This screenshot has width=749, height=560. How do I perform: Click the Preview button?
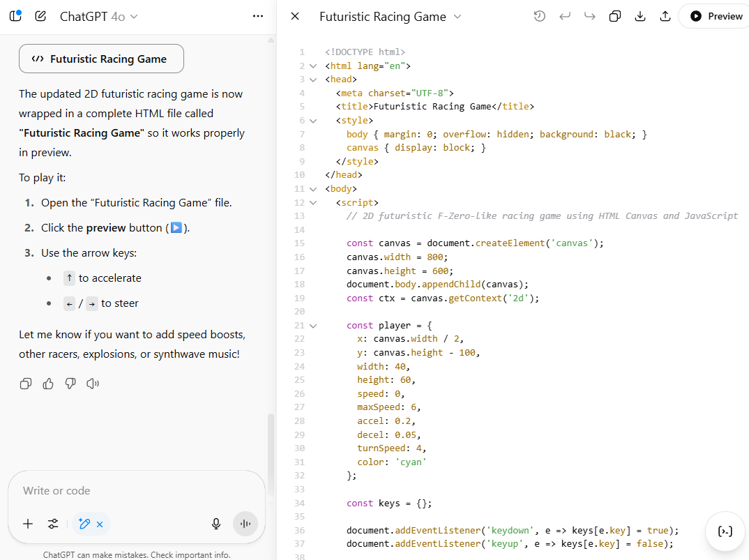pyautogui.click(x=715, y=16)
